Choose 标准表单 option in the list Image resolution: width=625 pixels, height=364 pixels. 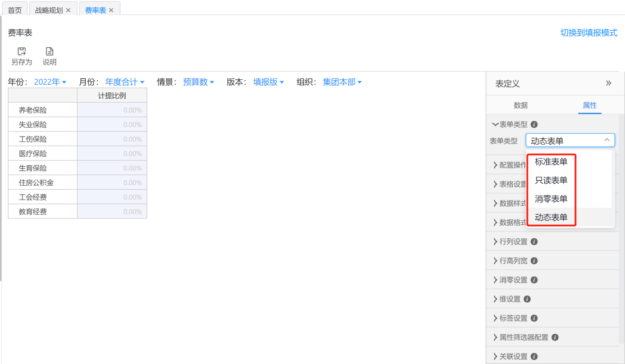click(x=551, y=162)
